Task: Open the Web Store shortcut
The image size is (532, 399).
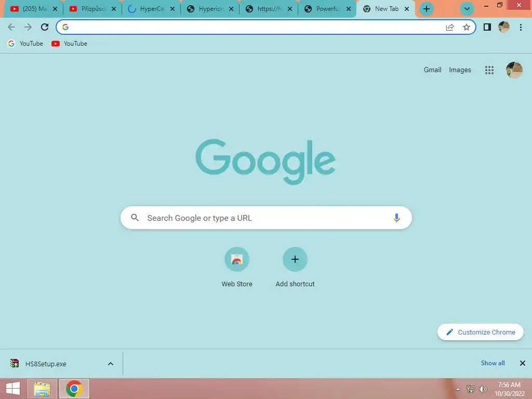Action: pos(237,268)
